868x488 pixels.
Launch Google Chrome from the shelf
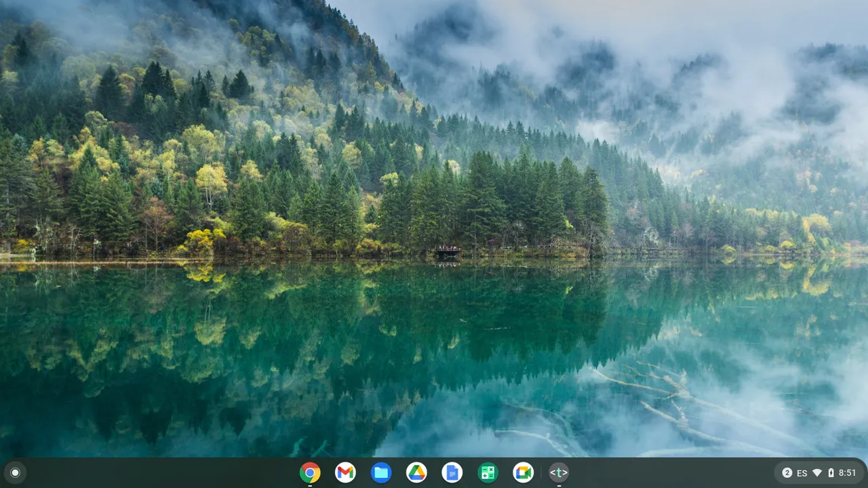[x=310, y=472]
